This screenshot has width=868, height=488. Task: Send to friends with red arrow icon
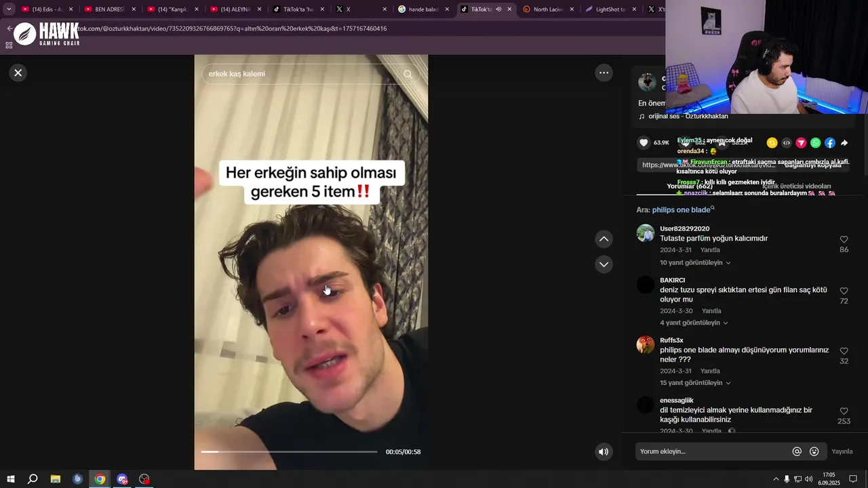pyautogui.click(x=801, y=142)
